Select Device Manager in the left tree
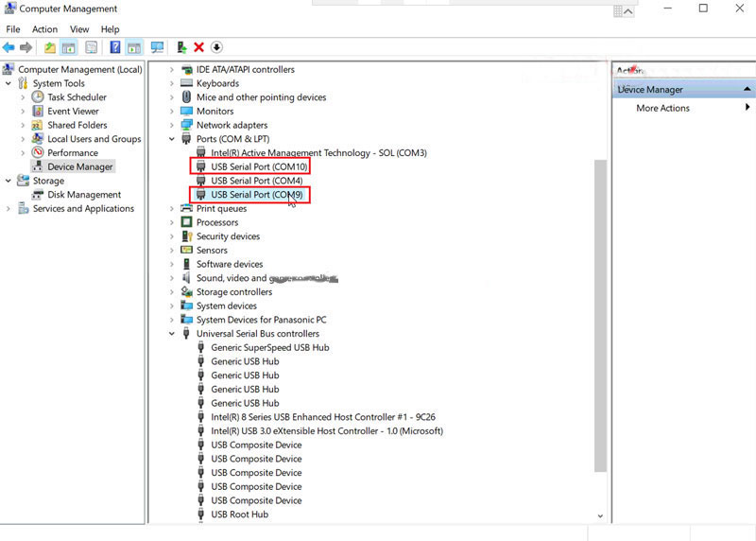This screenshot has height=541, width=756. pyautogui.click(x=79, y=166)
